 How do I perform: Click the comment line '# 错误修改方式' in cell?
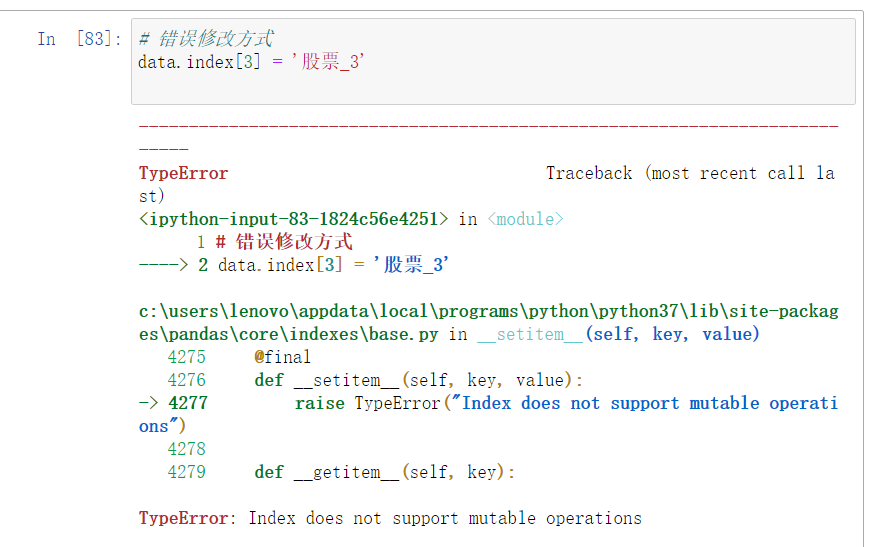pyautogui.click(x=206, y=39)
